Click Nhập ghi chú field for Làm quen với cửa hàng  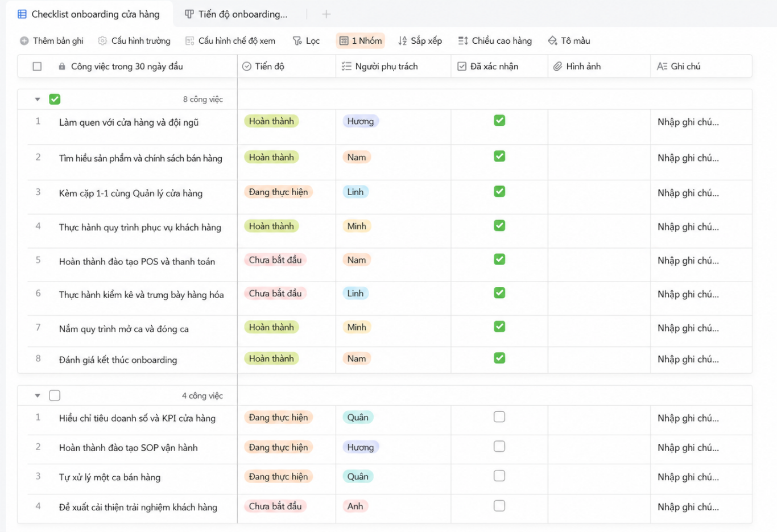[701, 122]
